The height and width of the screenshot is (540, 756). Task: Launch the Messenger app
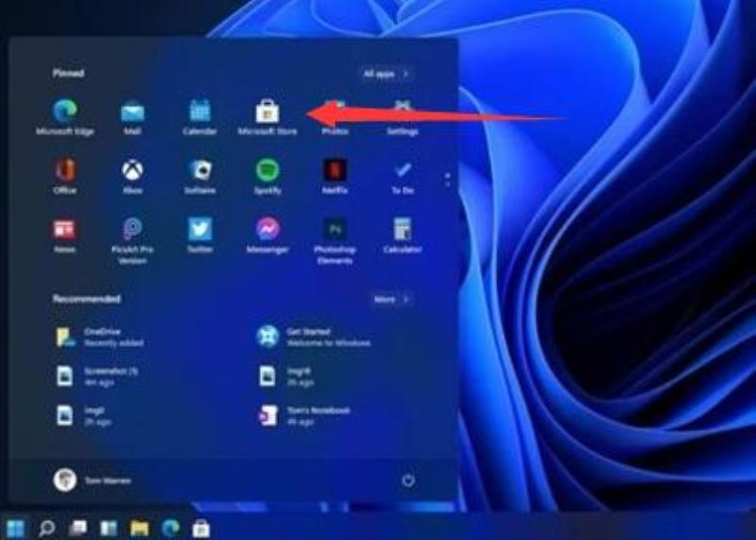(x=267, y=236)
